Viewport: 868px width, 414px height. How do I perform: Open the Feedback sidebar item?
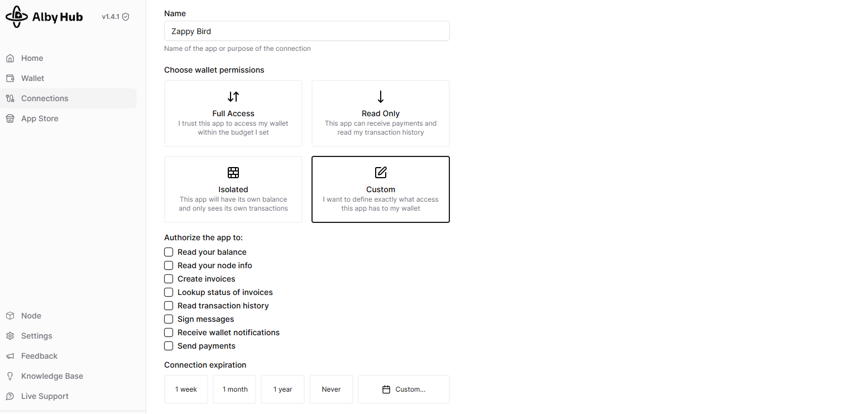39,356
